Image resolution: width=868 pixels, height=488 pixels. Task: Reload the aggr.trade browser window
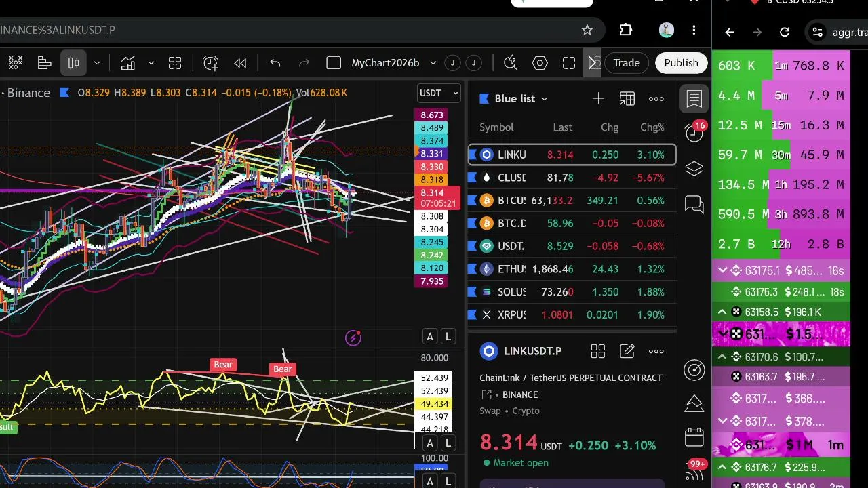click(785, 32)
